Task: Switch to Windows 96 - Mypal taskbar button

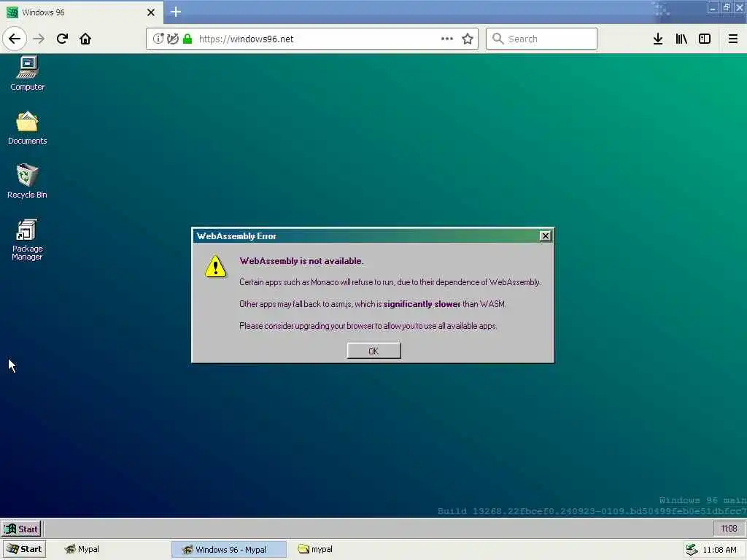Action: tap(228, 549)
